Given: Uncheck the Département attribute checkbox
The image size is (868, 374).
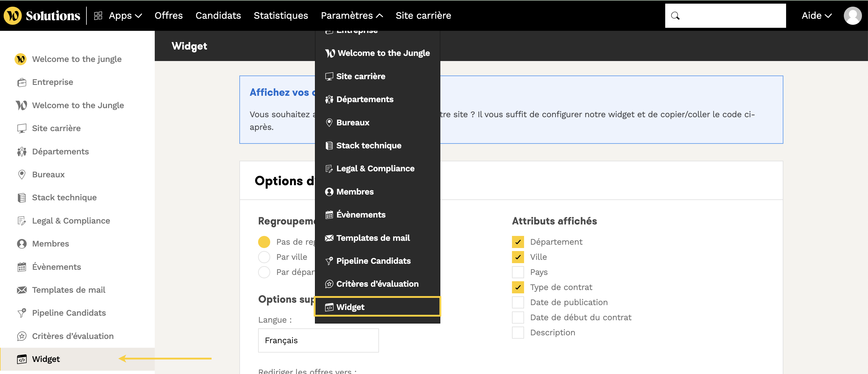Looking at the screenshot, I should (517, 242).
